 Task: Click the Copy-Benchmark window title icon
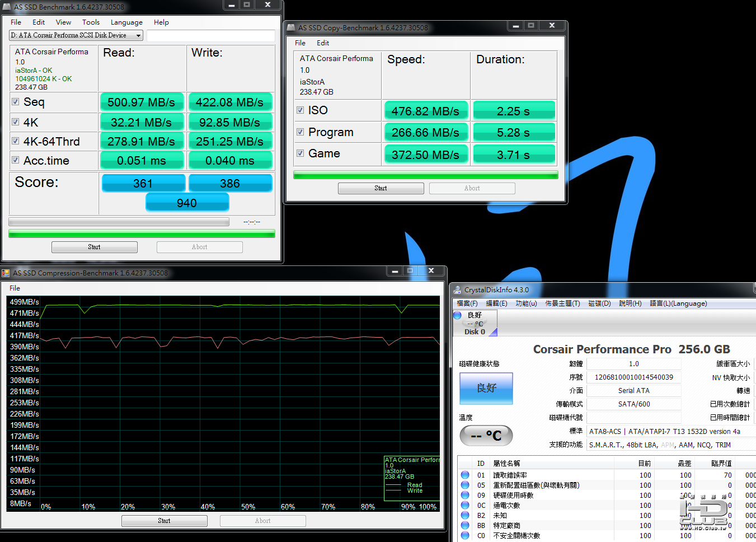pos(291,27)
